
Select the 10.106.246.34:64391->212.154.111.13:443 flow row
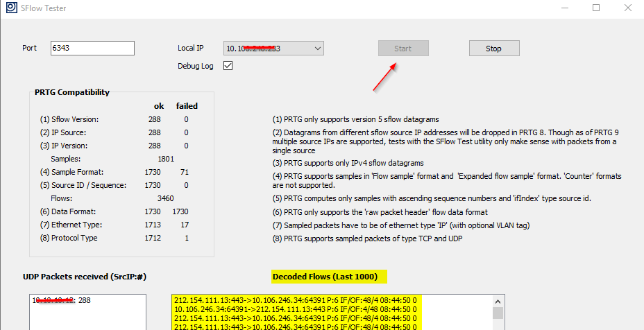pyautogui.click(x=296, y=309)
